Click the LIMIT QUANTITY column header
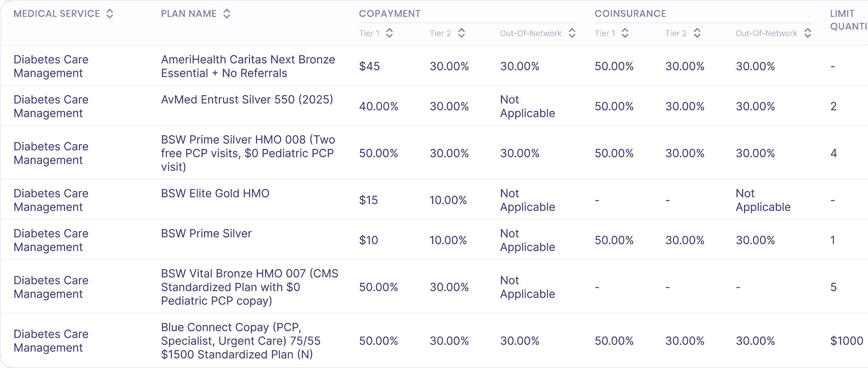This screenshot has height=368, width=868. 849,20
